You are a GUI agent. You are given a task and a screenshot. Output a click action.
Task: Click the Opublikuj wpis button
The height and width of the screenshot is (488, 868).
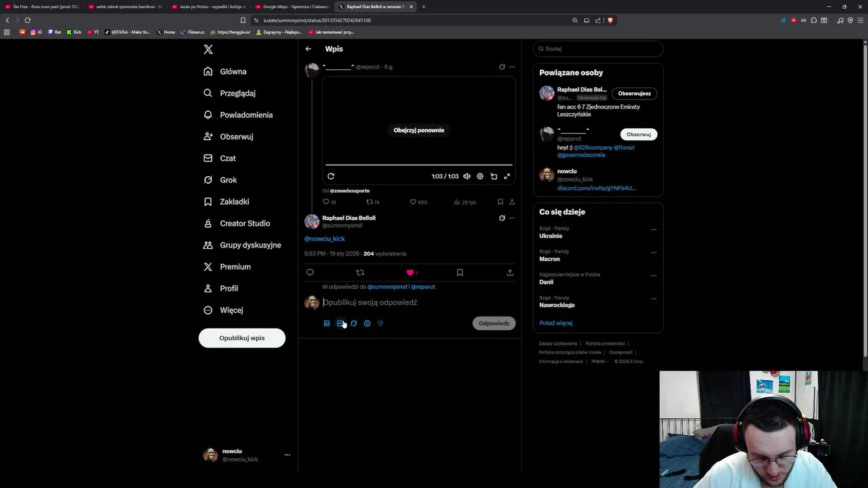pyautogui.click(x=242, y=338)
